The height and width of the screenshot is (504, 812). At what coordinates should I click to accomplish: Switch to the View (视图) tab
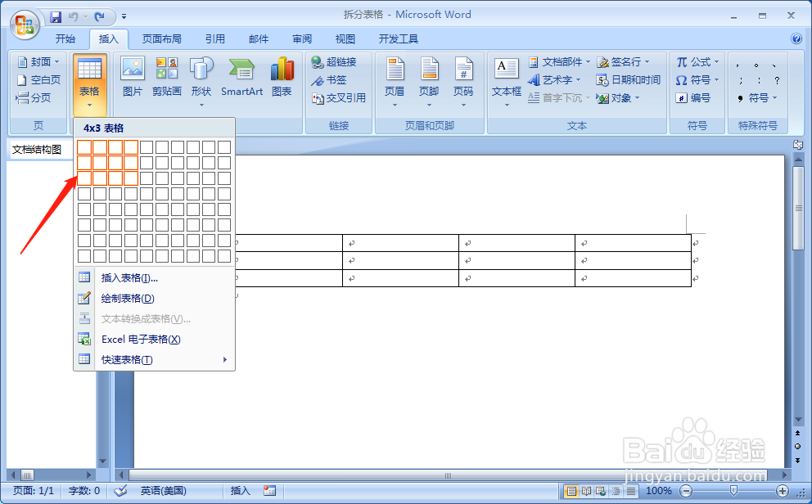coord(345,38)
